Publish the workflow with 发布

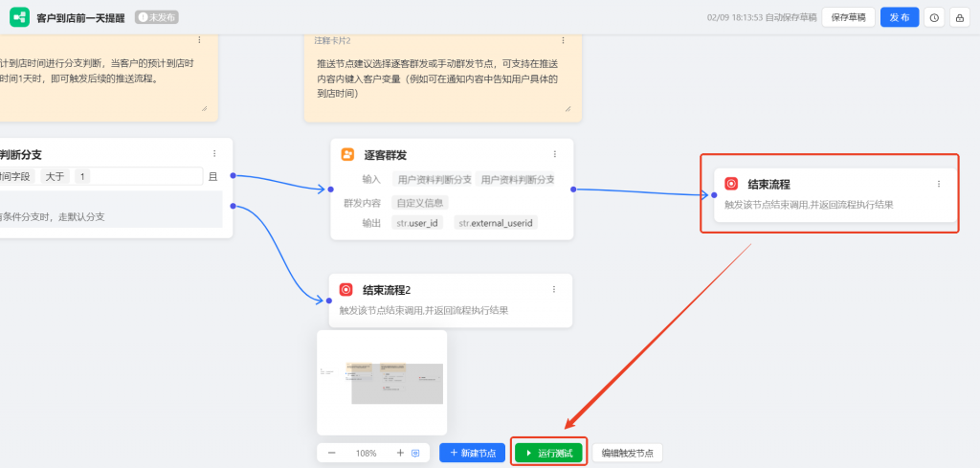coord(900,17)
